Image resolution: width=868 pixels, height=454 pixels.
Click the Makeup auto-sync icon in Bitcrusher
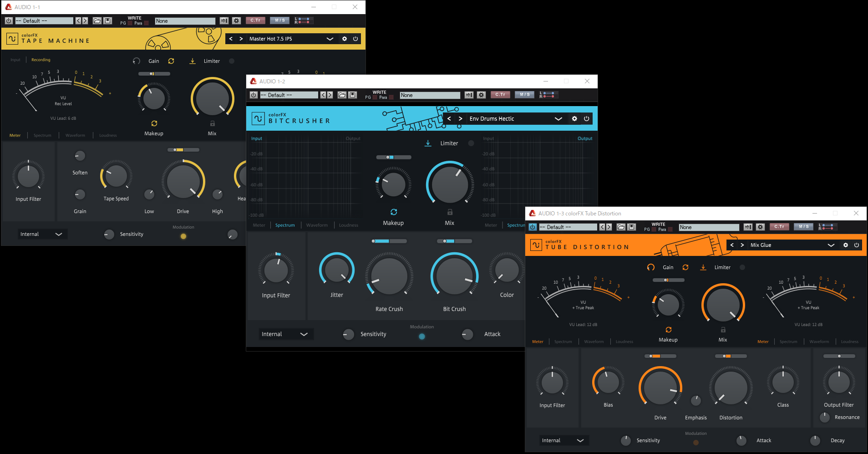[x=394, y=212]
